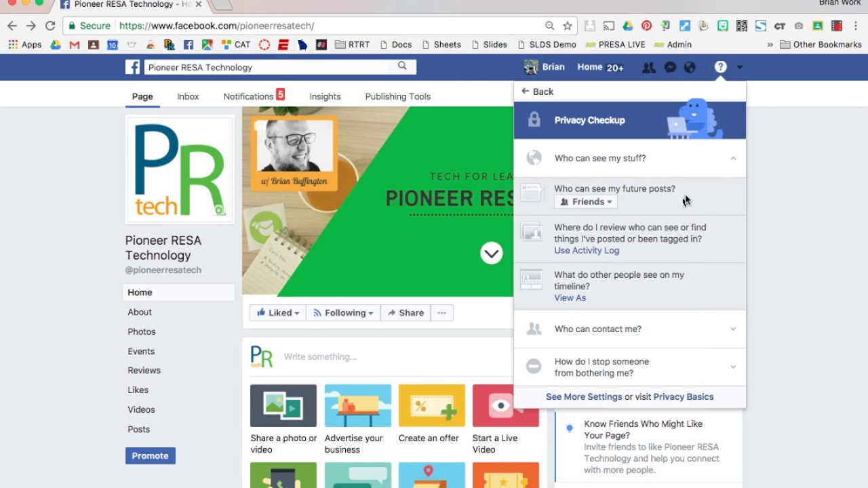868x488 pixels.
Task: Open the View As link
Action: pos(570,298)
